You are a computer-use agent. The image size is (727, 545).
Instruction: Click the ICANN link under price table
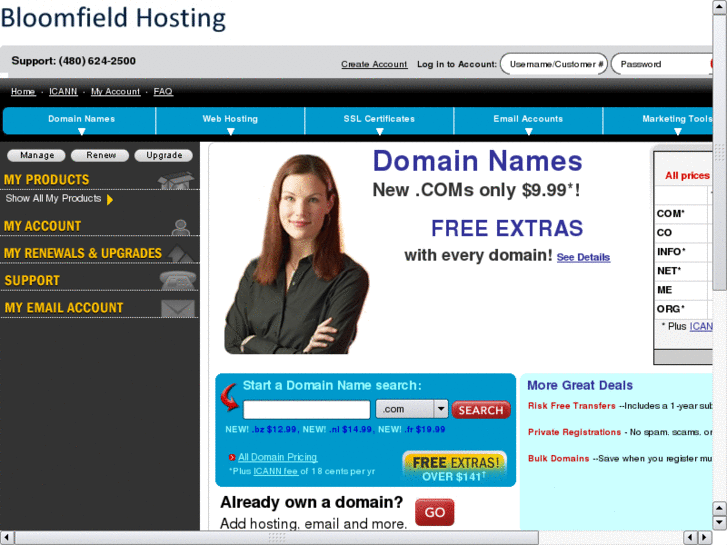[701, 327]
